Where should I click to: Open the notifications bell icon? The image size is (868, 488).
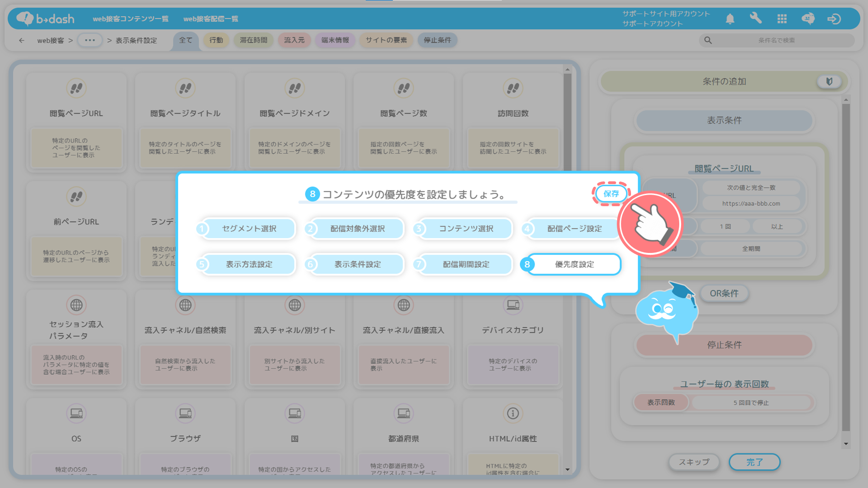coord(730,19)
